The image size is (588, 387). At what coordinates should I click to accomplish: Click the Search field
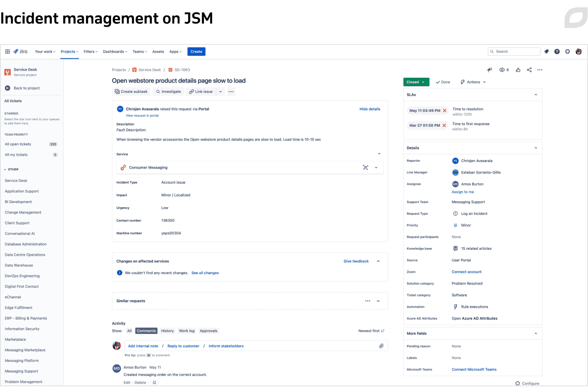[514, 52]
